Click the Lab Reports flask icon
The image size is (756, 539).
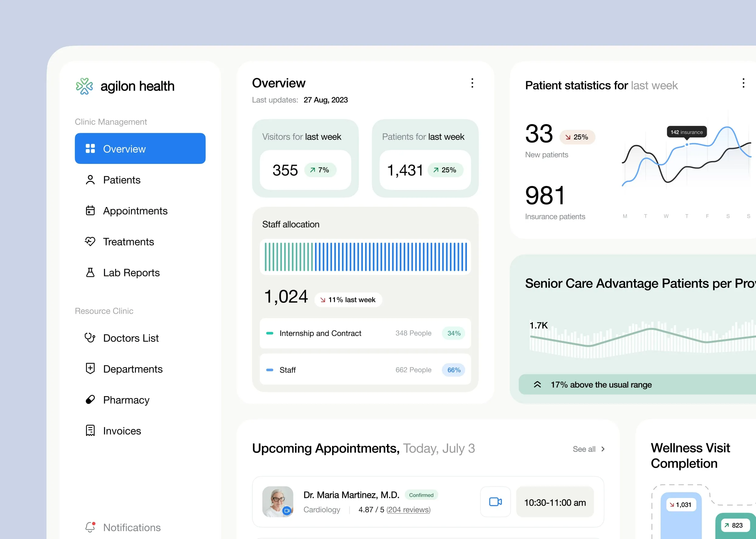point(90,272)
